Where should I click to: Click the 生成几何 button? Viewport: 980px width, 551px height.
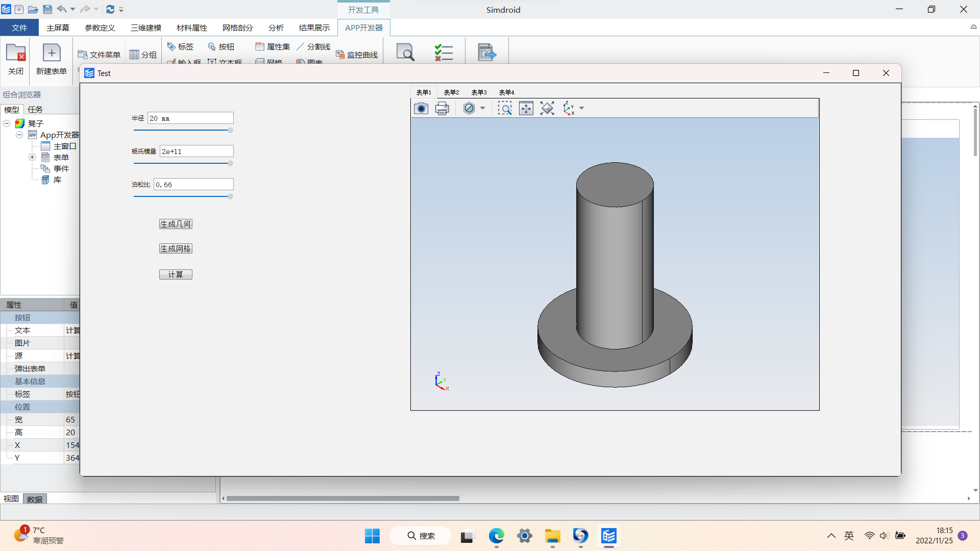coord(176,224)
